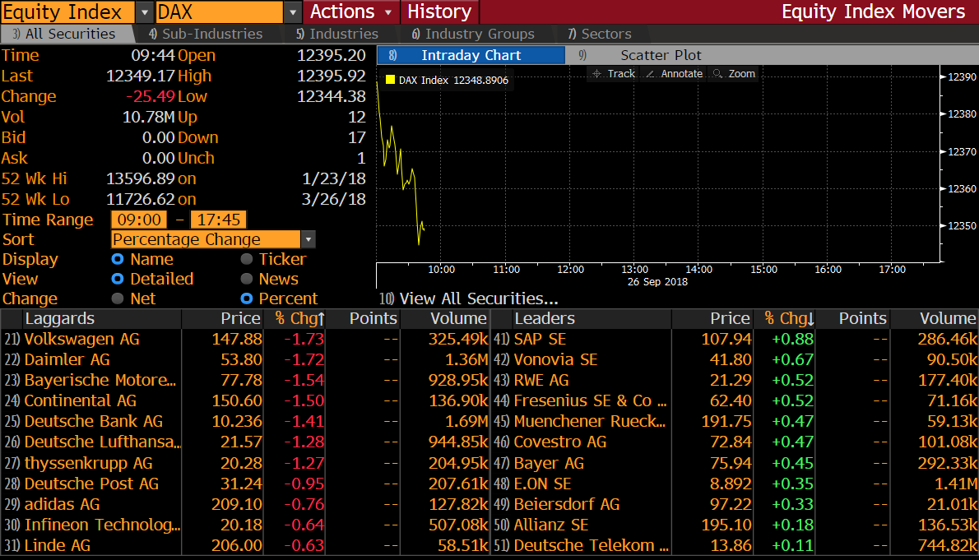Switch view to News radio option
Viewport: 979px width, 560px height.
(x=247, y=280)
